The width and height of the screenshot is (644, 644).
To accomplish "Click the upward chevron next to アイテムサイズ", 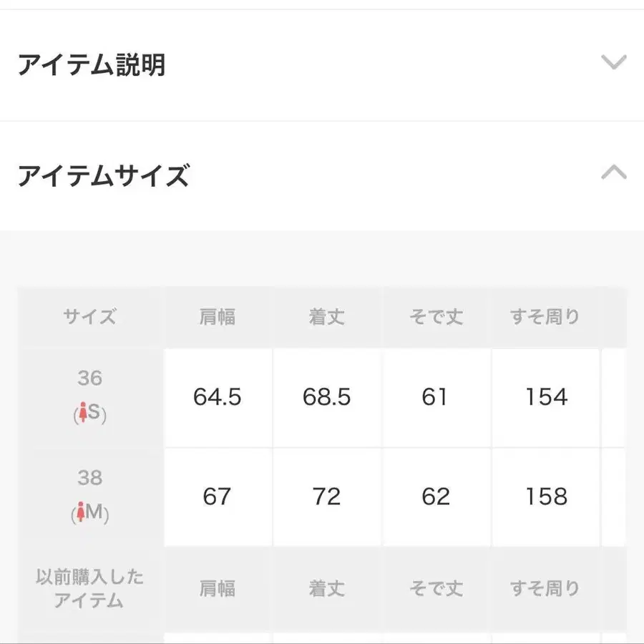I will click(613, 172).
